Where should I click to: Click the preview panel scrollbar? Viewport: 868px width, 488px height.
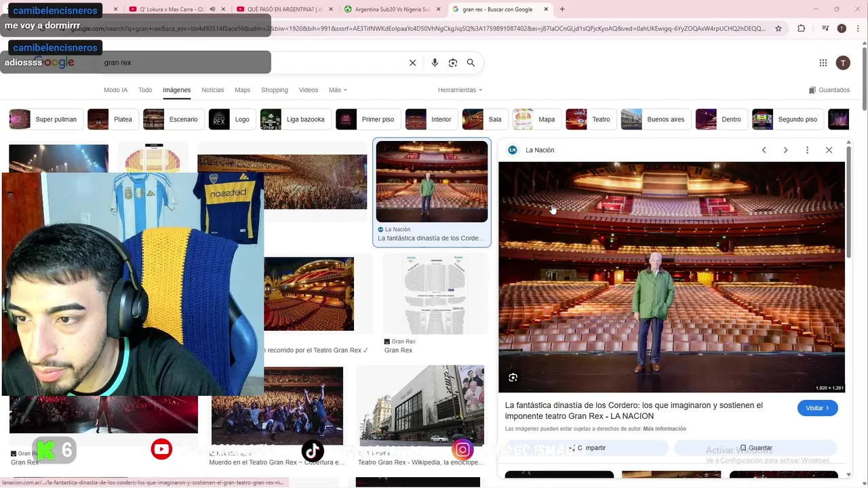(848, 203)
